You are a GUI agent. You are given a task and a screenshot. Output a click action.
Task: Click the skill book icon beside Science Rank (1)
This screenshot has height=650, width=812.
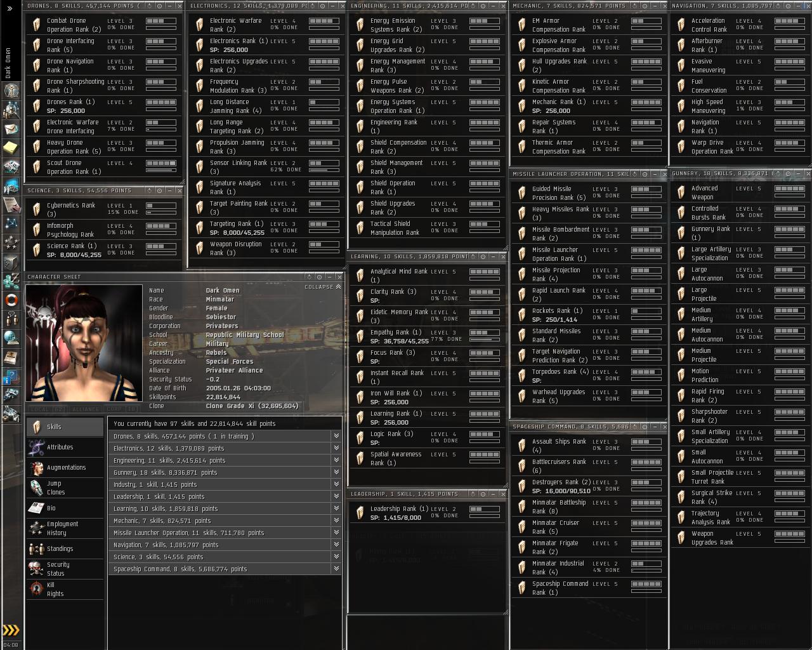37,250
